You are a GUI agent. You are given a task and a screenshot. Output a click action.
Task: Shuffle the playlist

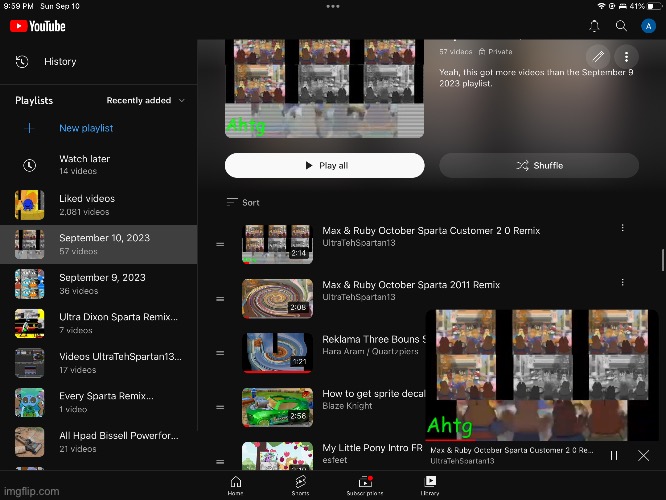pyautogui.click(x=539, y=165)
